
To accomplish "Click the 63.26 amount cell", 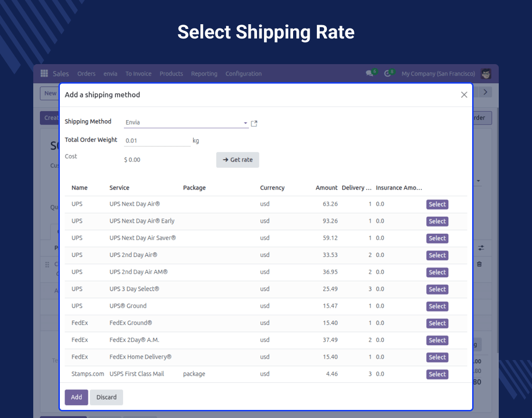I will click(330, 204).
